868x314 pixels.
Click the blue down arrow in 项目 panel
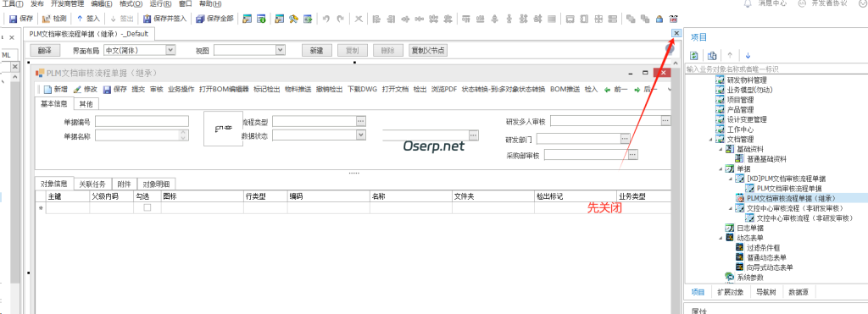click(748, 55)
